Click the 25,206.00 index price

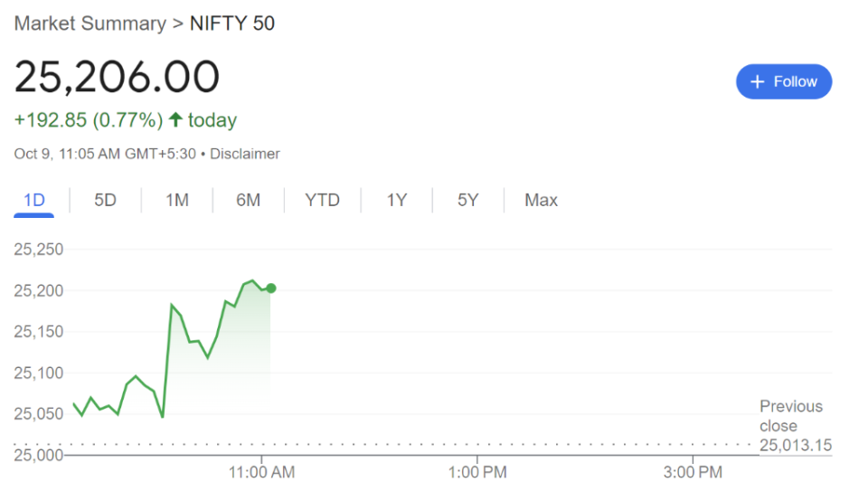click(117, 78)
